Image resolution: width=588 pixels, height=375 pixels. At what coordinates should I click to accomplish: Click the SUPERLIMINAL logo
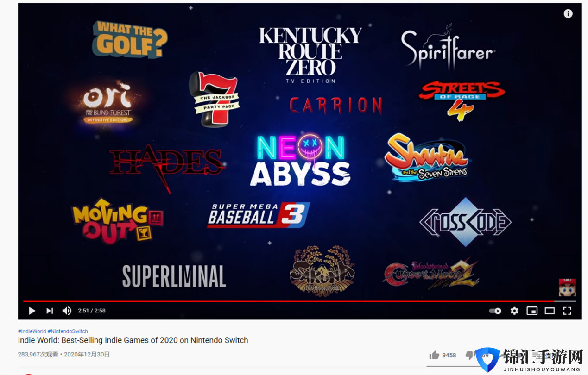tap(174, 276)
